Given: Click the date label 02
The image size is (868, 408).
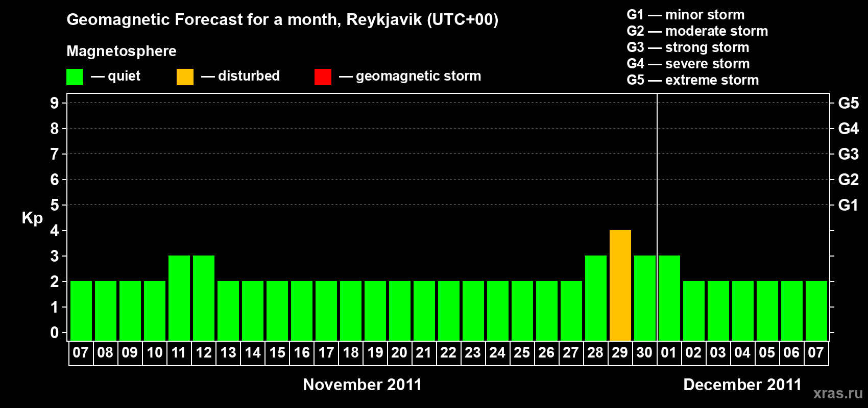Looking at the screenshot, I should pos(694,352).
